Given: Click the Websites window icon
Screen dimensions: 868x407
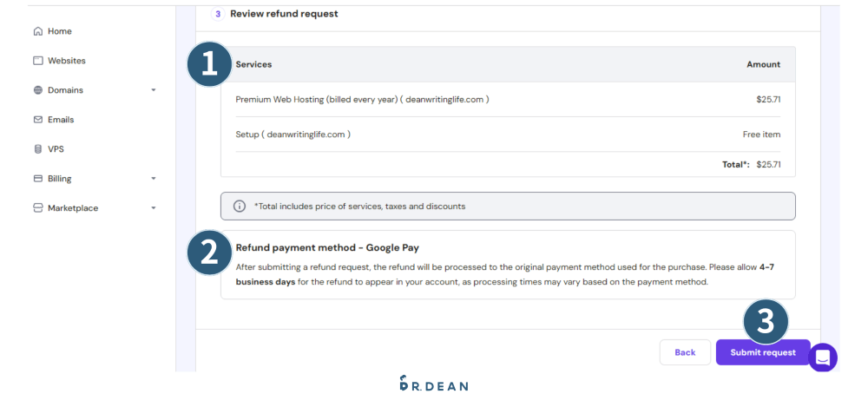Looking at the screenshot, I should pos(37,61).
